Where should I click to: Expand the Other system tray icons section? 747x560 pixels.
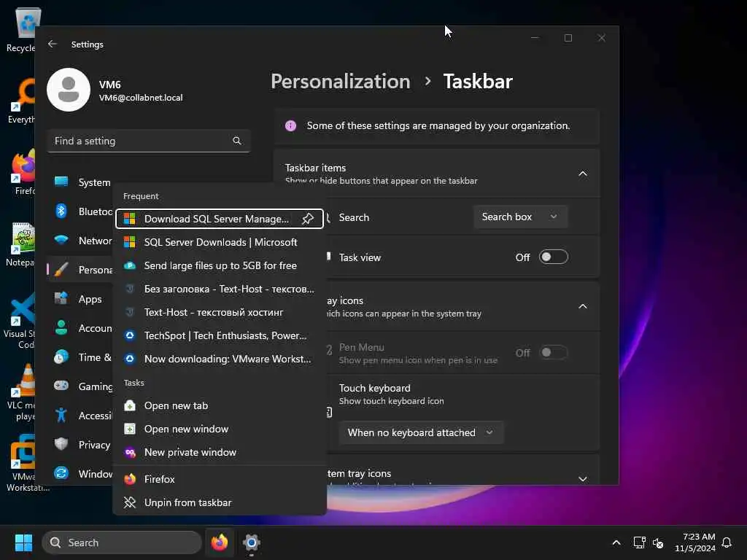[x=582, y=478]
